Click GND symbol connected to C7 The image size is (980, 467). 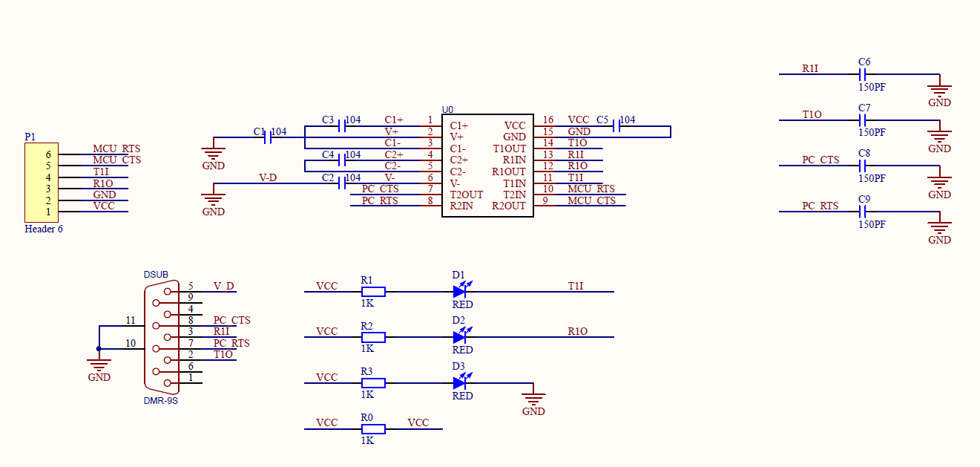click(x=939, y=137)
